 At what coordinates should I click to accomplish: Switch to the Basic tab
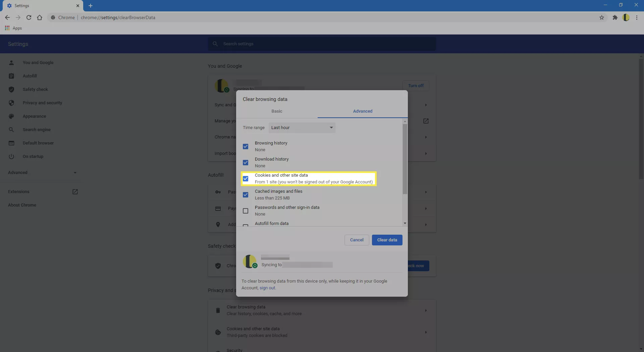(x=277, y=111)
